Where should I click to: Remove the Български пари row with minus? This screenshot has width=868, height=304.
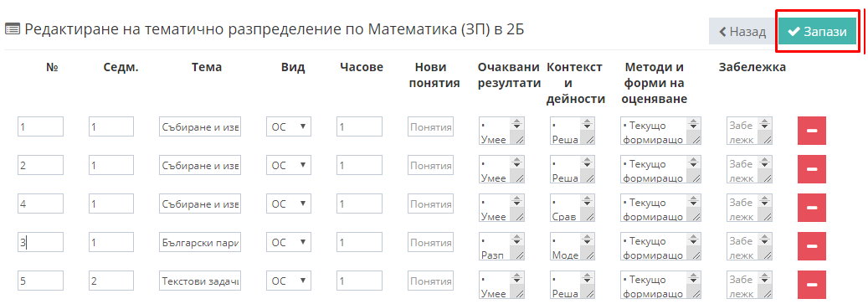pos(812,246)
